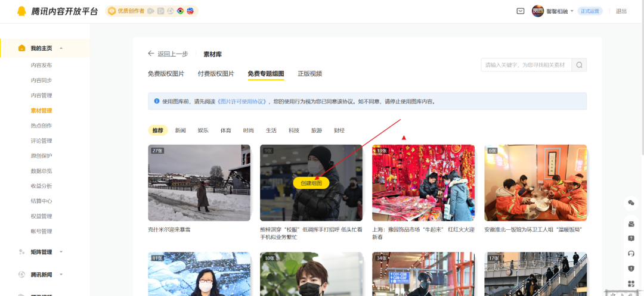Click the blue info icon in the notice bar
The width and height of the screenshot is (644, 296).
(156, 101)
